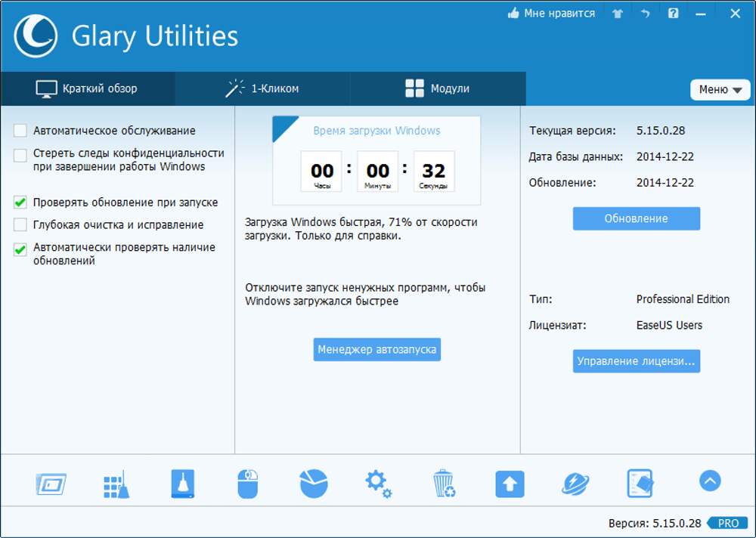The height and width of the screenshot is (538, 756).
Task: Open the Меню dropdown
Action: (x=719, y=89)
